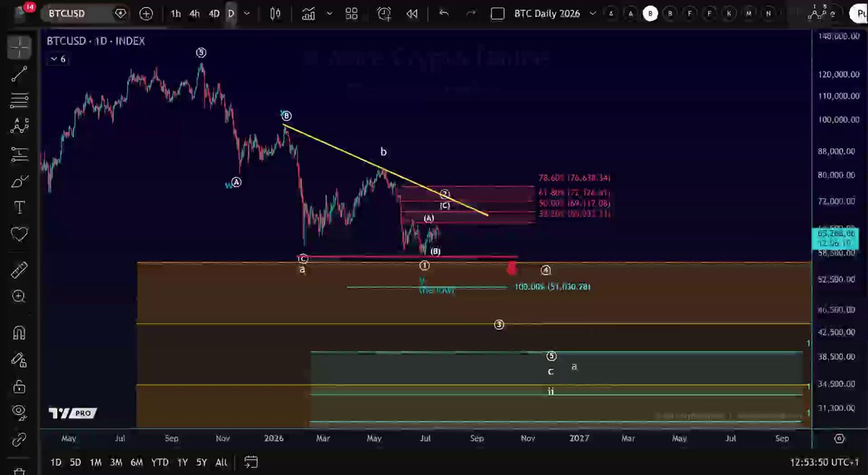Open the Indicators panel
Screen dimensions: 868x475
click(x=309, y=13)
